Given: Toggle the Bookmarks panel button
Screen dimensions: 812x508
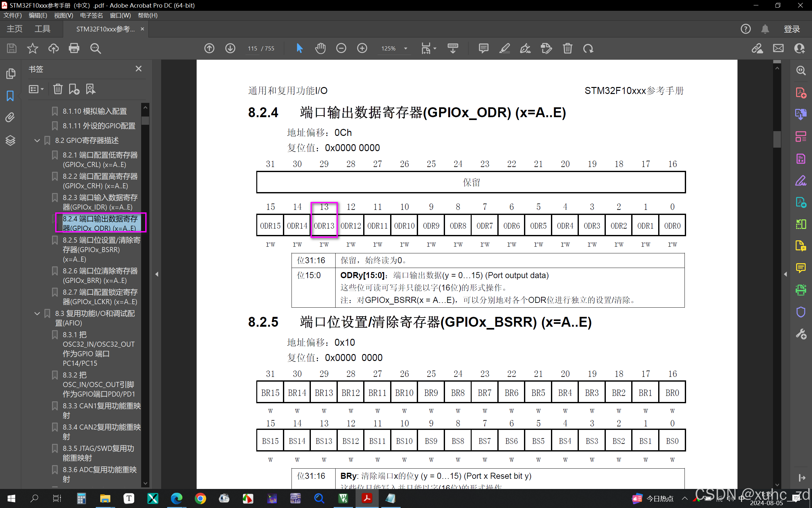Looking at the screenshot, I should 10,96.
